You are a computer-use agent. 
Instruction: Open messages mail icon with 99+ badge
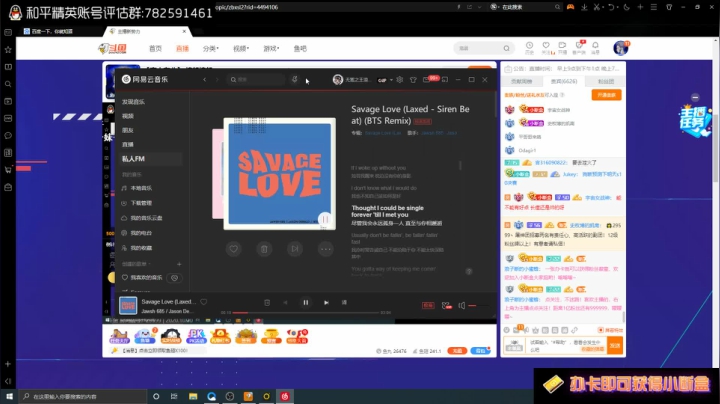pos(427,79)
